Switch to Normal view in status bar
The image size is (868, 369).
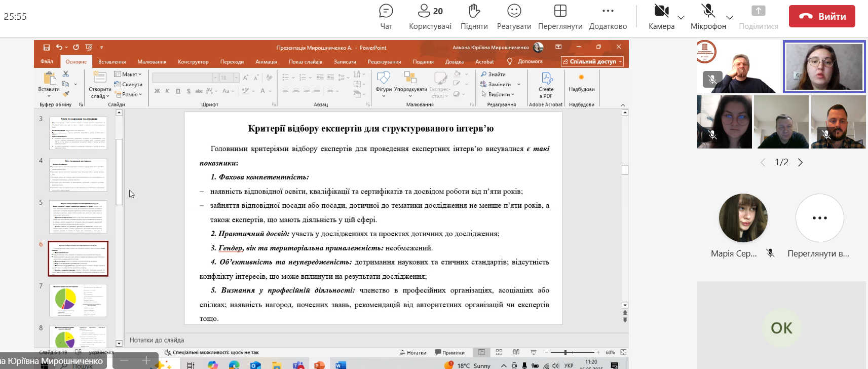pos(482,352)
